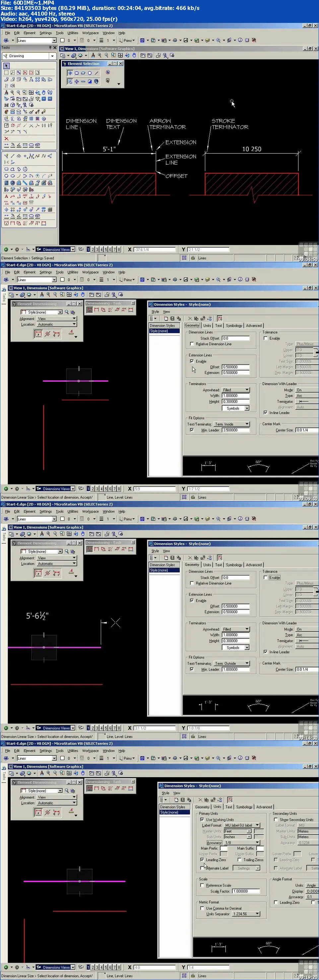Enable Use Comma for Decimal checkbox

tap(202, 908)
